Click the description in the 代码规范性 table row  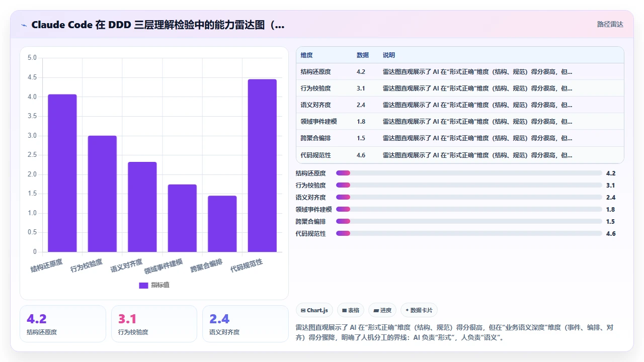pyautogui.click(x=477, y=155)
